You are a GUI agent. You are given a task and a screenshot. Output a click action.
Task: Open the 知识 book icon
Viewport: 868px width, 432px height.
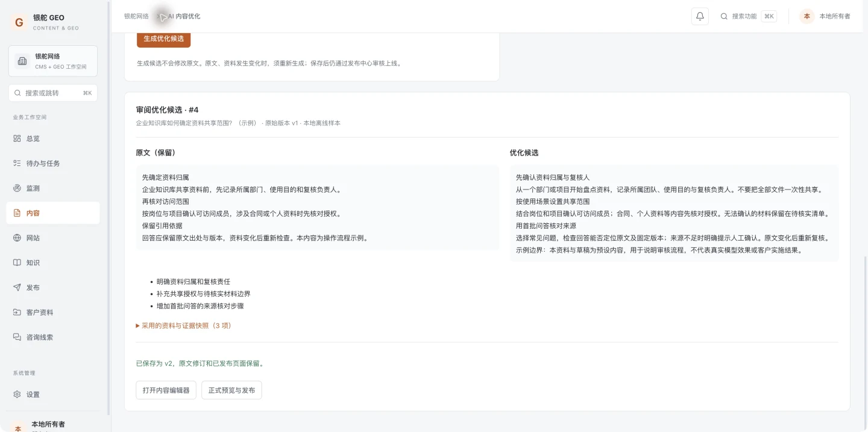click(x=17, y=262)
